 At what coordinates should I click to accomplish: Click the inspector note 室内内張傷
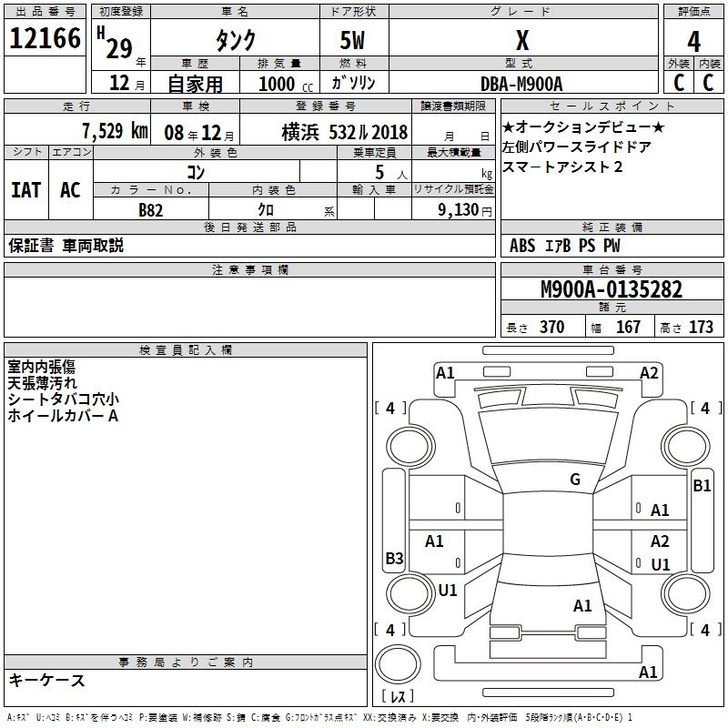pos(41,367)
